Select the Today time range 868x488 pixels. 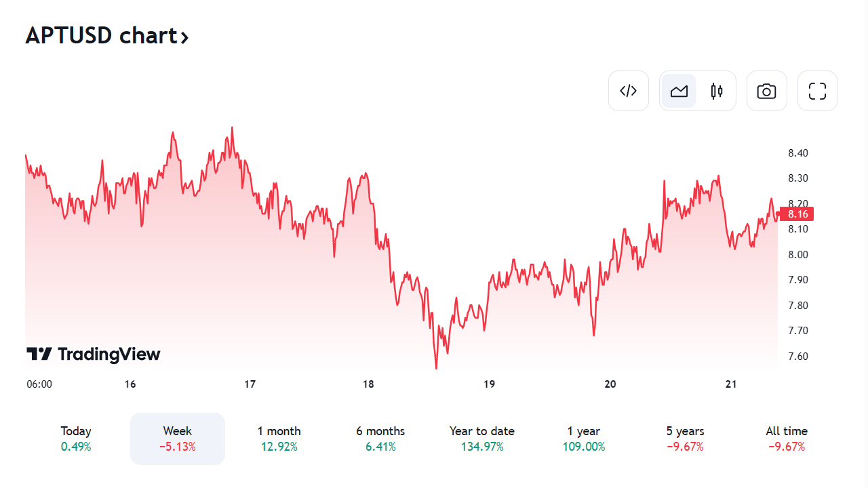pos(76,439)
